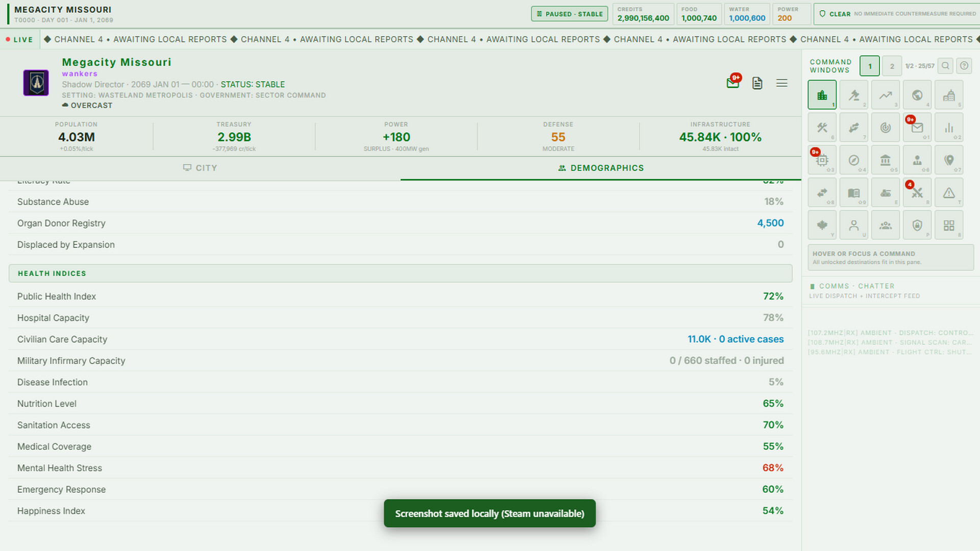980x551 pixels.
Task: Click the command windows search button
Action: [945, 66]
